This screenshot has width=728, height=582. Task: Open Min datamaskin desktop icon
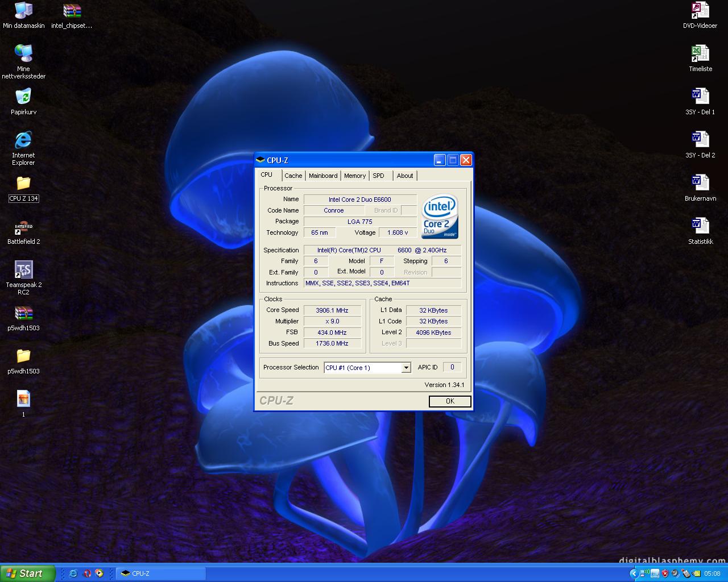point(23,16)
